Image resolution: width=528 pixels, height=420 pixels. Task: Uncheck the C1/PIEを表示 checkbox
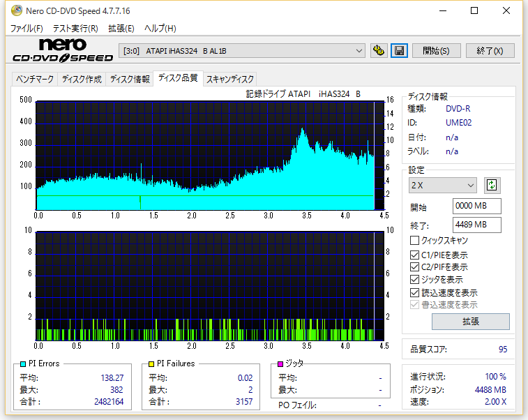coord(414,255)
